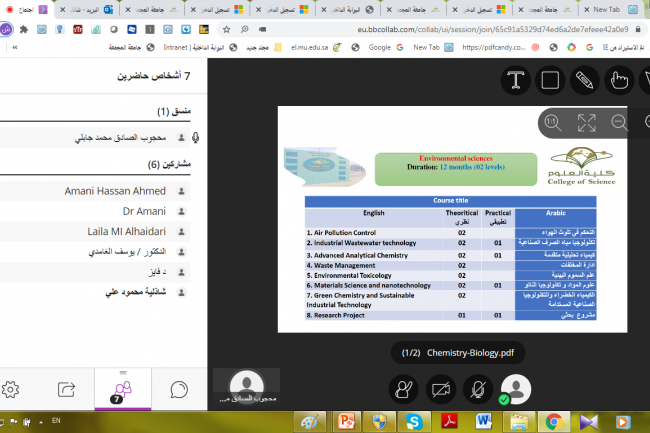
Task: Bookmark this page with the star icon
Action: [226, 29]
